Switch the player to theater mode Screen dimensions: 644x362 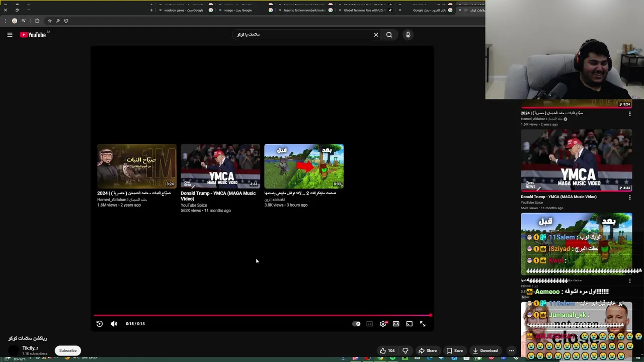pos(396,324)
